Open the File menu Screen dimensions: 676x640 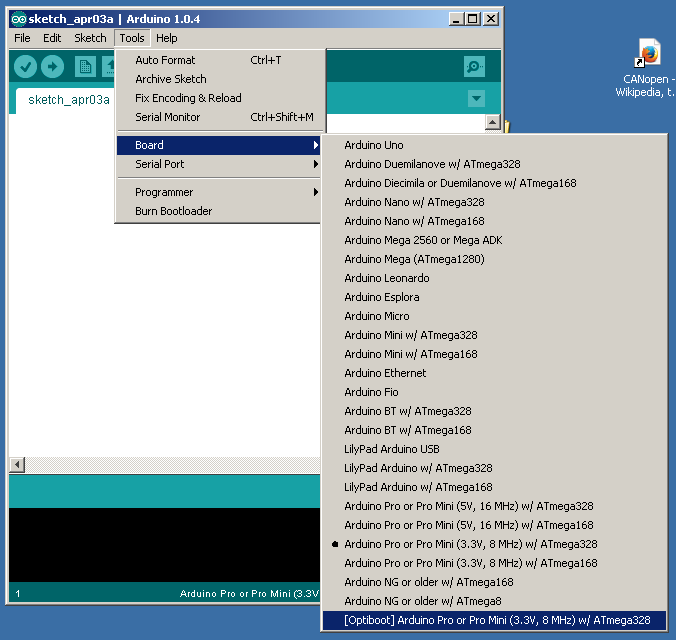click(x=22, y=38)
